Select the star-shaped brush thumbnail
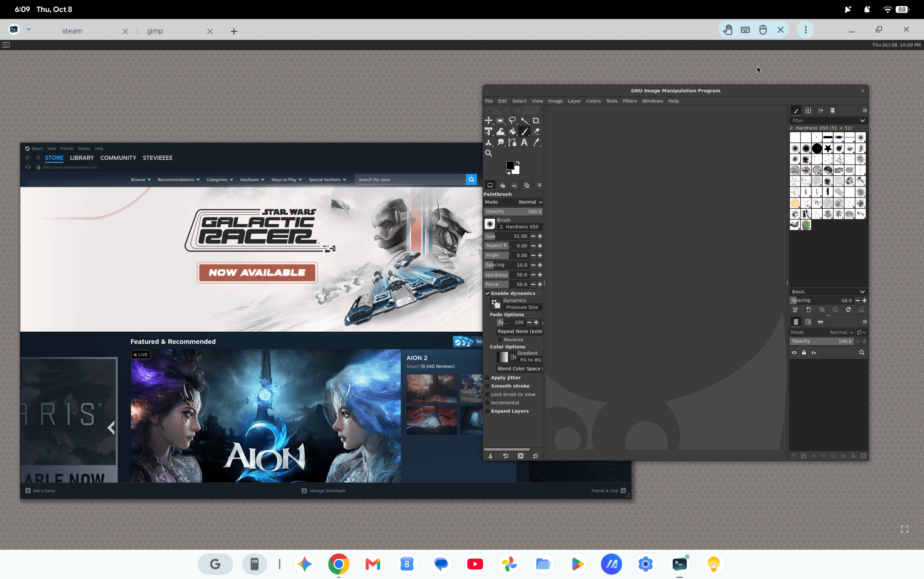The width and height of the screenshot is (924, 579). pos(828,149)
